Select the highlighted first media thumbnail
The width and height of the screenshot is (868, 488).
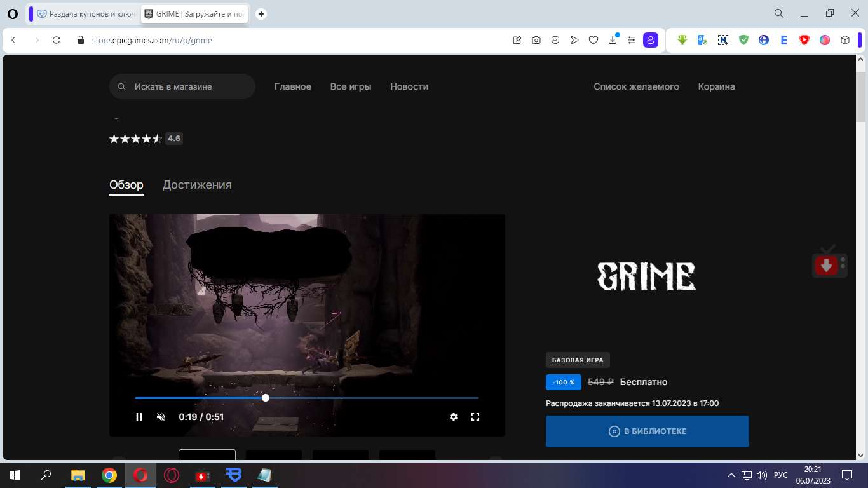(x=207, y=454)
